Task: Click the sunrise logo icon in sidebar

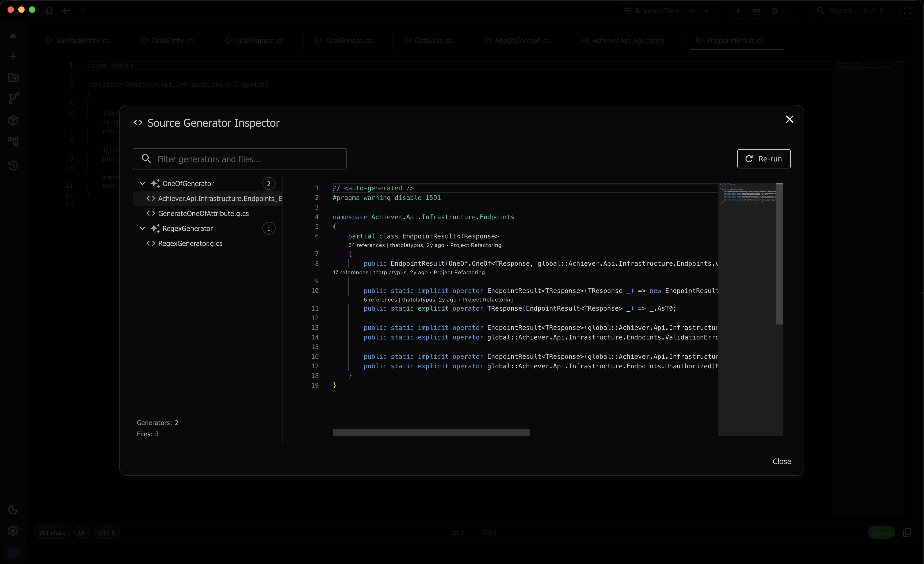Action: [x=13, y=35]
